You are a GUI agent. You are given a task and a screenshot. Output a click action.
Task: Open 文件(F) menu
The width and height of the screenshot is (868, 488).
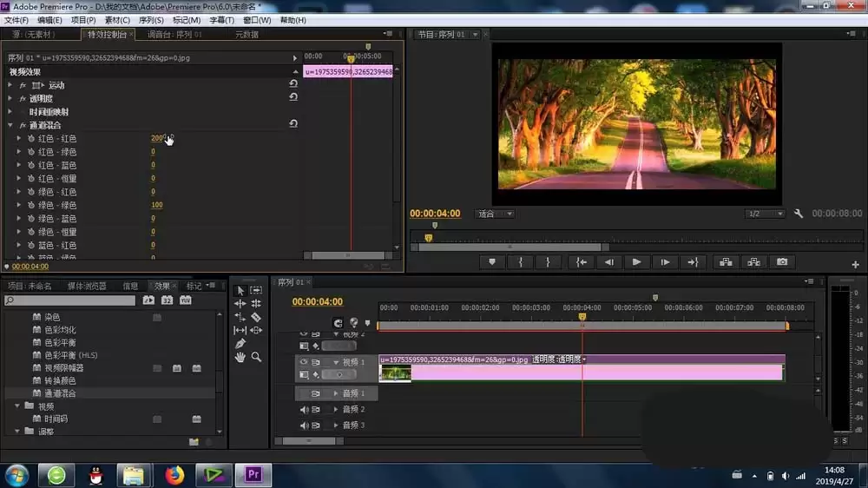tap(16, 20)
